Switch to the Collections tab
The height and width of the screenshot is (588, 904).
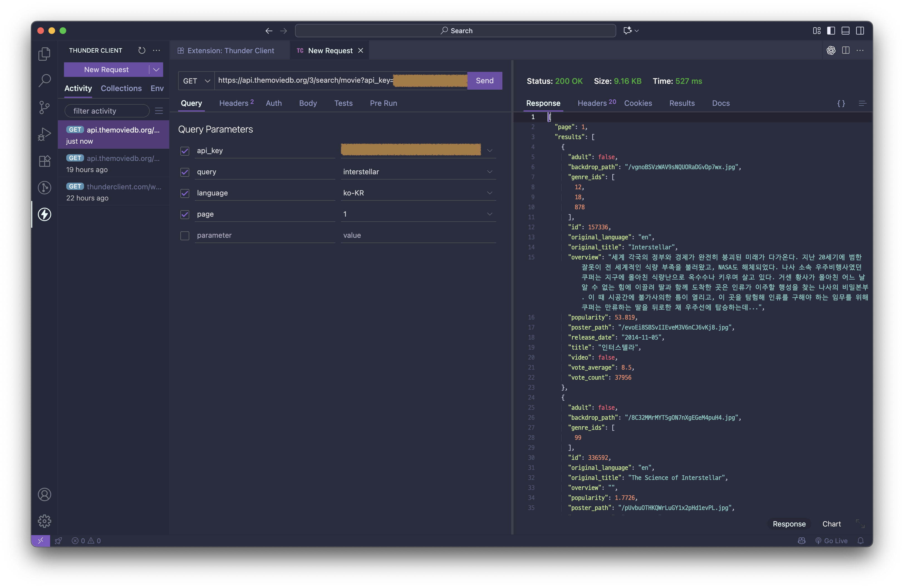coord(121,88)
